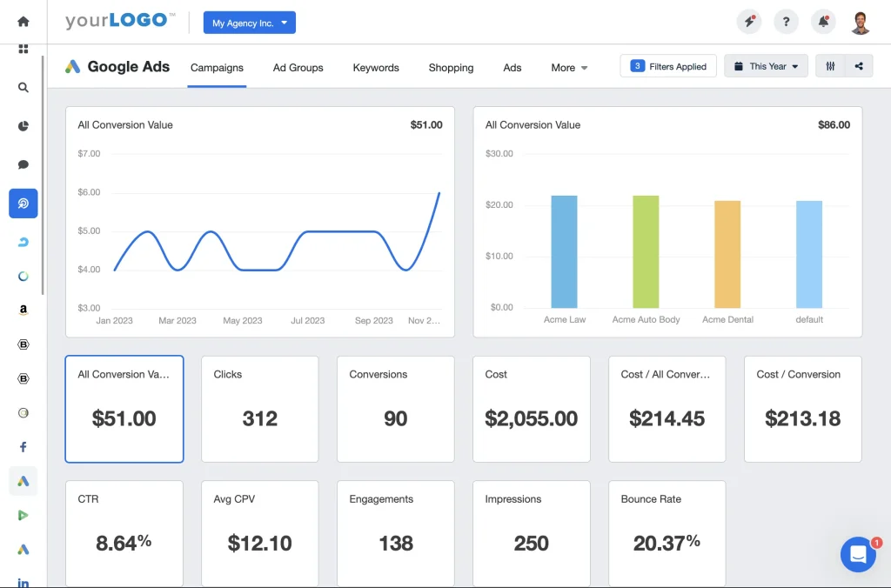891x588 pixels.
Task: Open help via question mark icon
Action: (x=786, y=23)
